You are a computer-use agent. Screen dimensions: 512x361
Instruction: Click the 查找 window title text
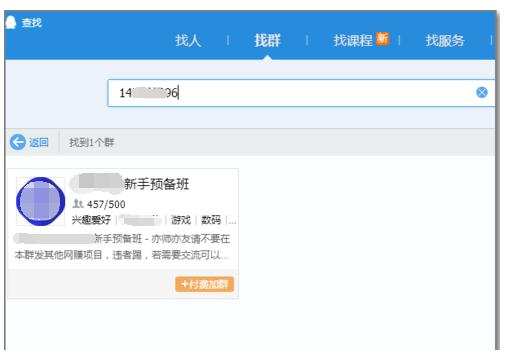pos(32,23)
